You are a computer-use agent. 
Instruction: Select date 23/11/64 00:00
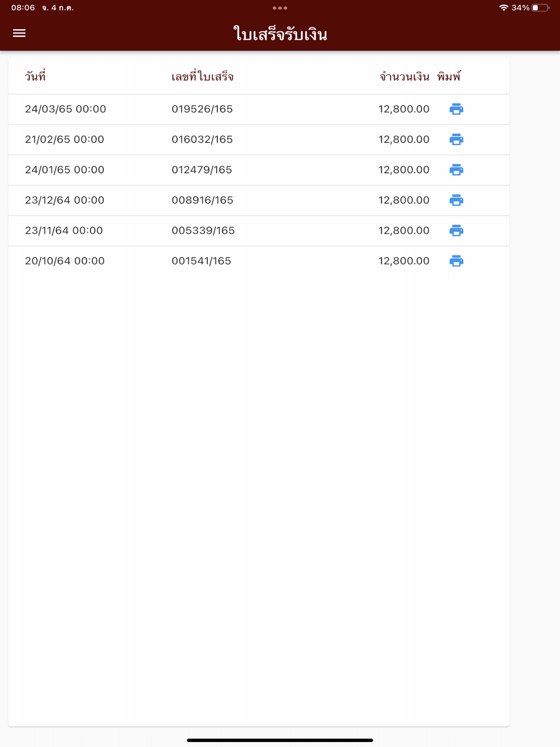pos(64,230)
